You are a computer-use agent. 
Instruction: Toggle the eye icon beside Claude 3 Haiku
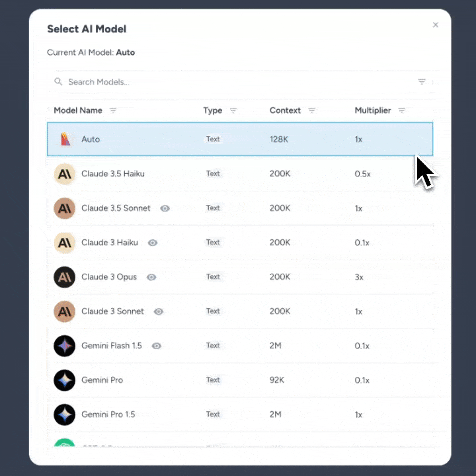tap(153, 243)
